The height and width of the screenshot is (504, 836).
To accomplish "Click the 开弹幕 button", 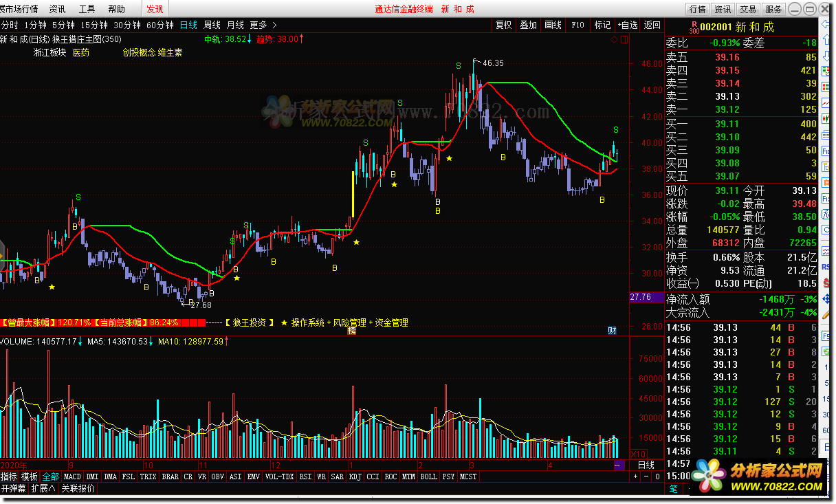I will [14, 489].
